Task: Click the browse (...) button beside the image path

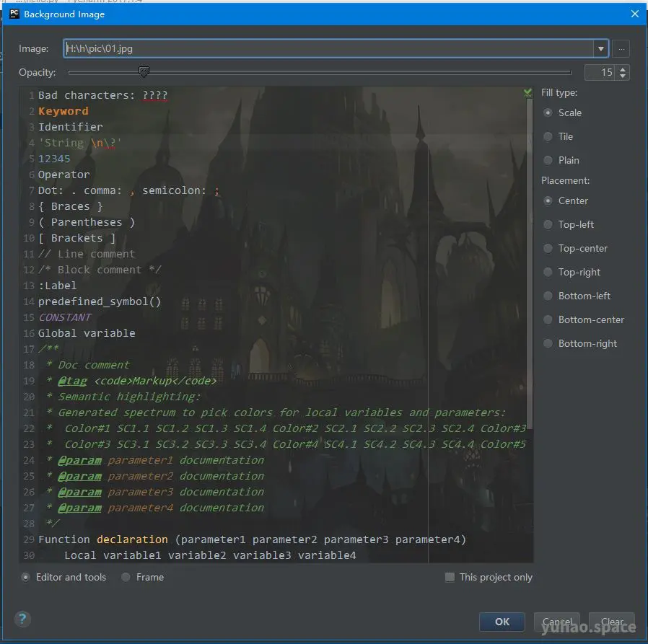Action: [x=621, y=48]
